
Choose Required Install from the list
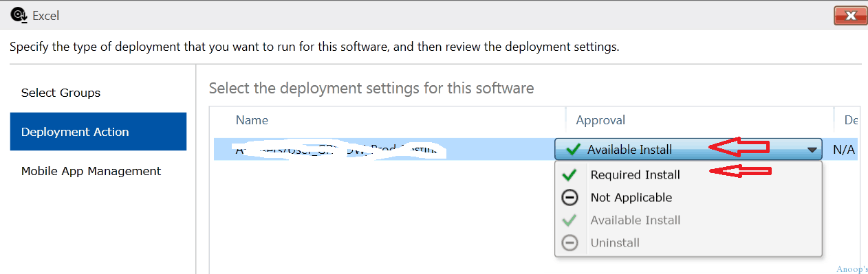[636, 175]
